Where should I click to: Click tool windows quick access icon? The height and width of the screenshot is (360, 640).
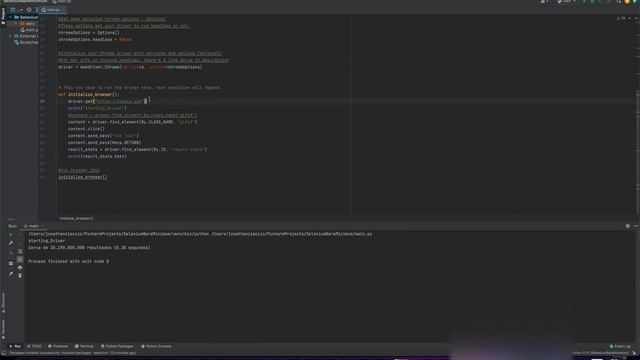(x=4, y=353)
